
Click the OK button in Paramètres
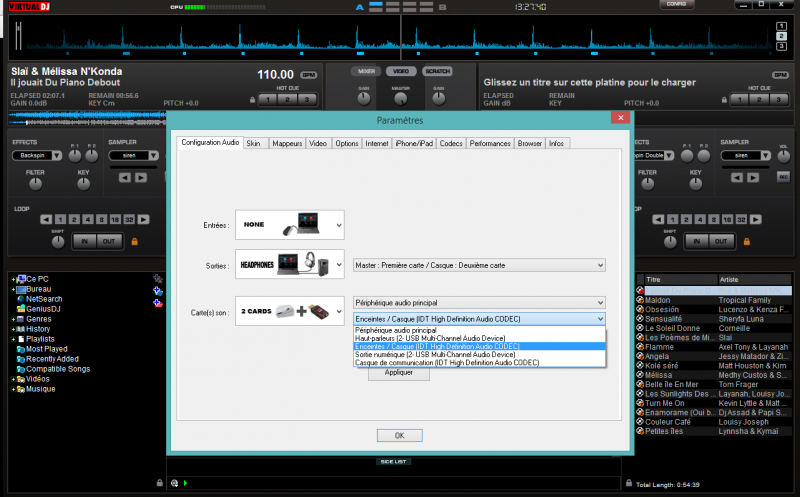[398, 435]
